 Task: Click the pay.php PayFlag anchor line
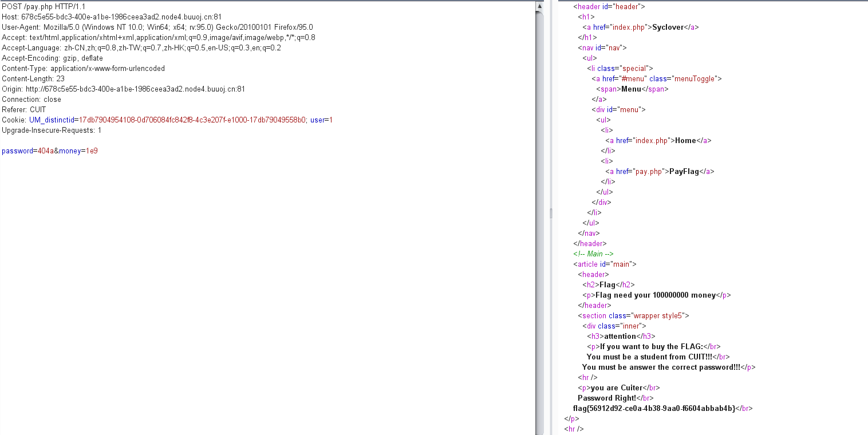(660, 172)
